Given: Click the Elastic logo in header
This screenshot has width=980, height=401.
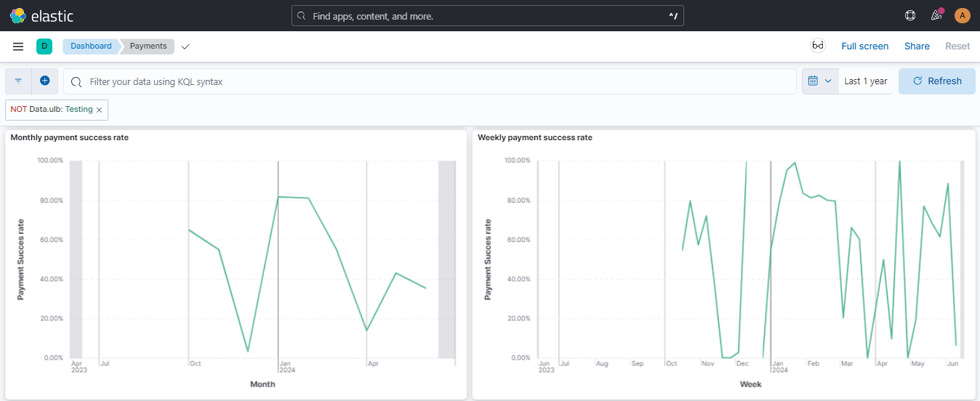Looking at the screenshot, I should [41, 15].
